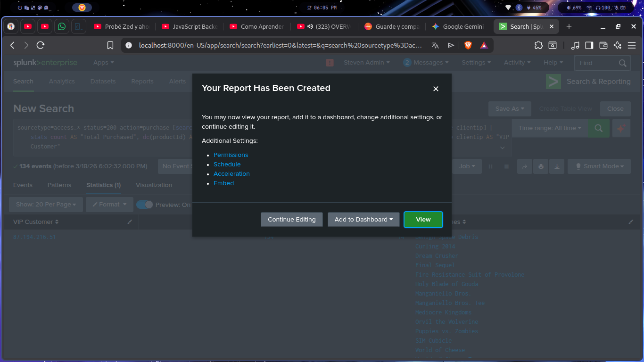Click the green View button

click(423, 220)
